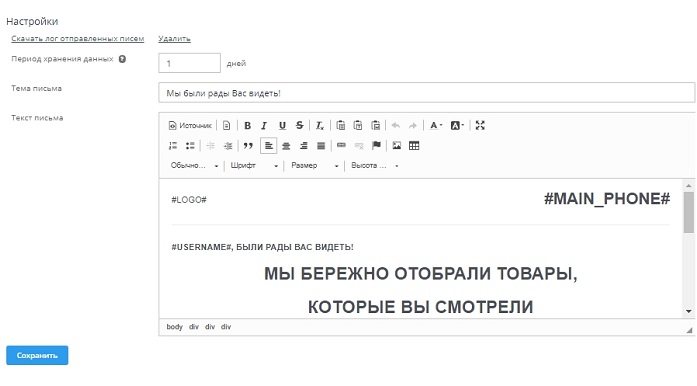
Task: Click the Удалить link
Action: coord(174,39)
